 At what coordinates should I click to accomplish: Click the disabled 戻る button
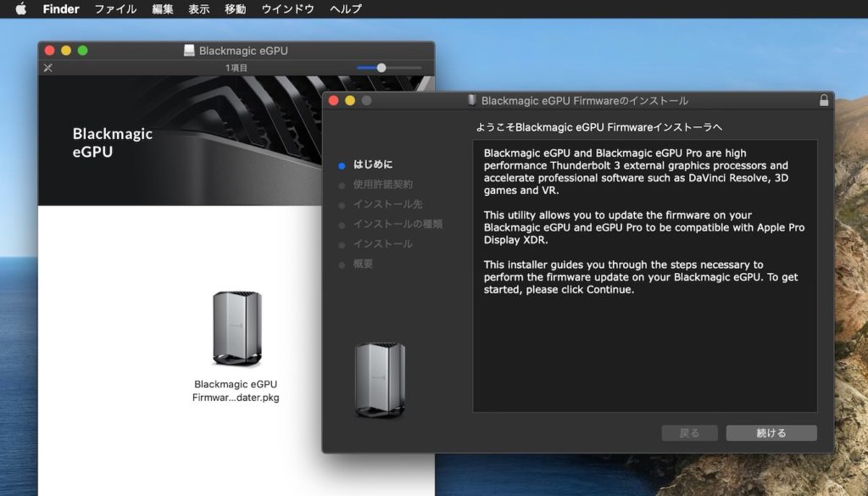tap(689, 432)
